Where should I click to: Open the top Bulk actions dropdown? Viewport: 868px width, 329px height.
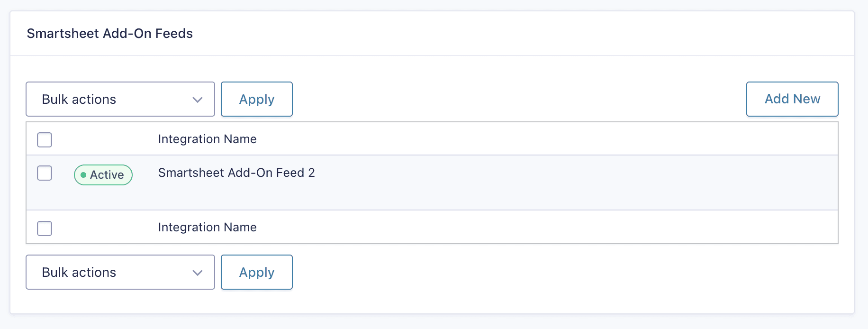(x=120, y=99)
